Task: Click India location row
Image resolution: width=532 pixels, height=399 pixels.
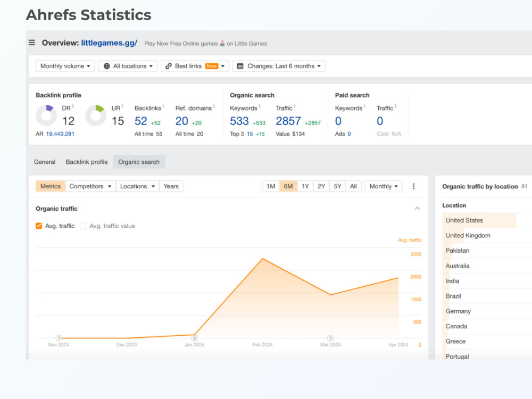Action: [x=487, y=281]
